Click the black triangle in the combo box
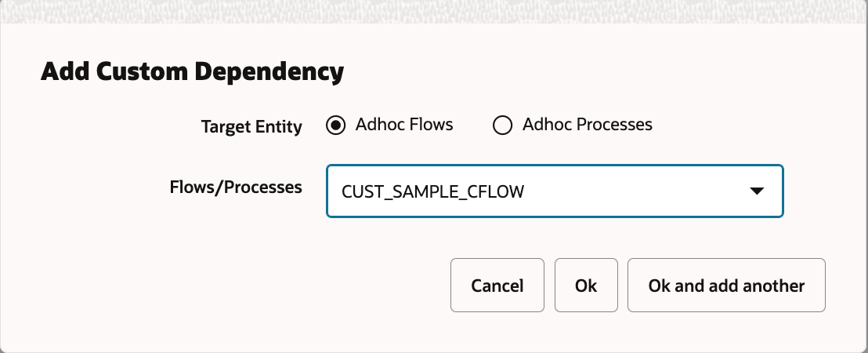868x353 pixels. (x=756, y=191)
